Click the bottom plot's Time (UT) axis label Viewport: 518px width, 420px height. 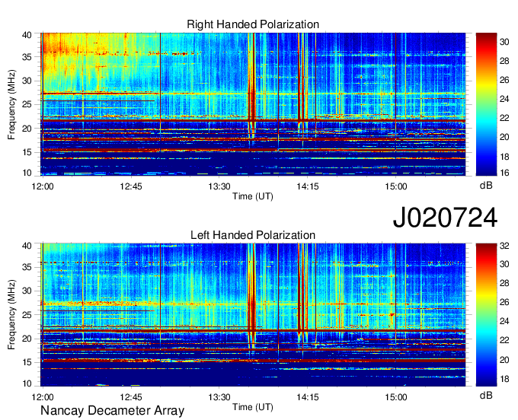pos(253,407)
